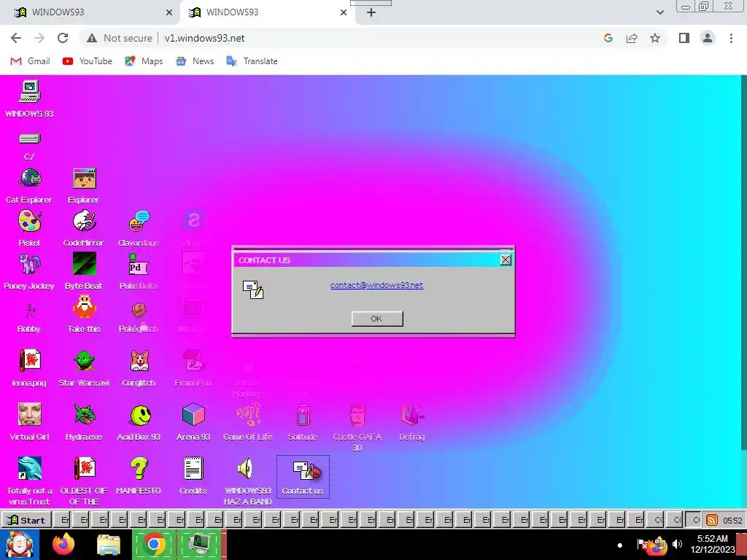Open the lenna.png file icon
747x560 pixels.
[x=29, y=367]
